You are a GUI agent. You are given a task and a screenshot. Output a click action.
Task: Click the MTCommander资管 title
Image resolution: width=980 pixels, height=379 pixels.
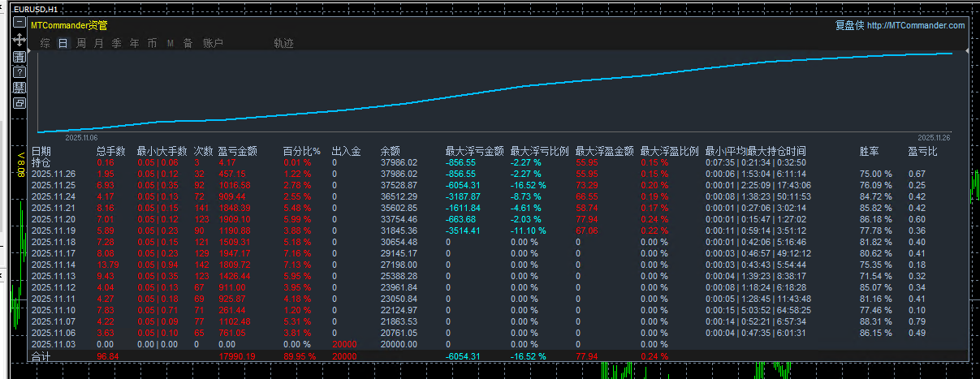tap(69, 25)
